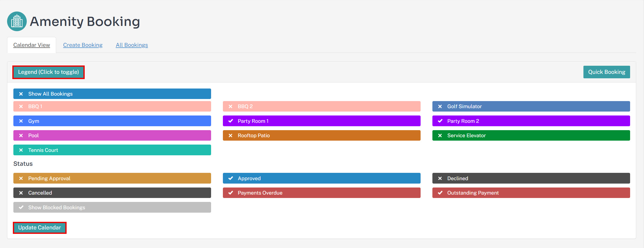Toggle the Service Elevator filter

(x=531, y=135)
